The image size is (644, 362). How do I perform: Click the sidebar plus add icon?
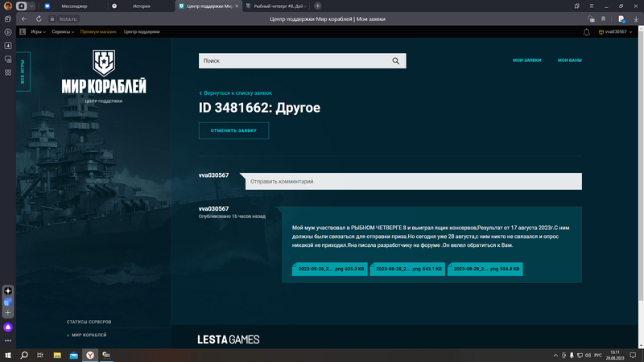pyautogui.click(x=8, y=313)
